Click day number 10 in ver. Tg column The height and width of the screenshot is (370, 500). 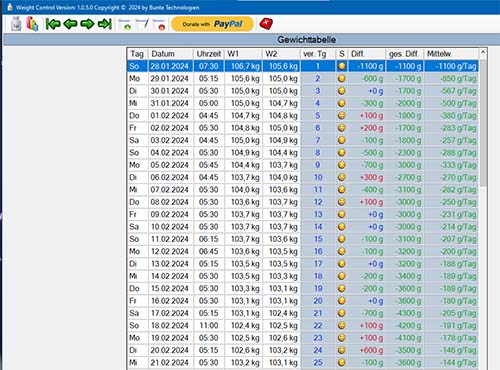click(x=318, y=177)
